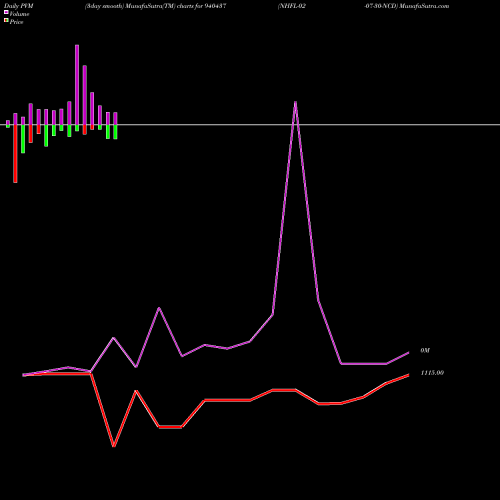
Task: Click the '0M' volume value label
Action: point(425,350)
